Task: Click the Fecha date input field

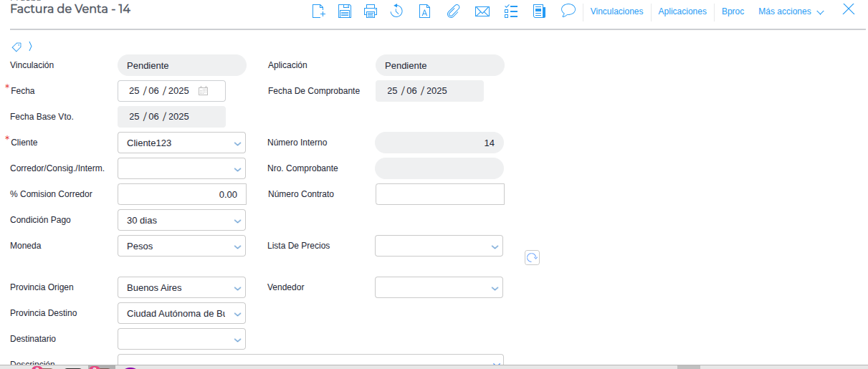Action: click(171, 91)
